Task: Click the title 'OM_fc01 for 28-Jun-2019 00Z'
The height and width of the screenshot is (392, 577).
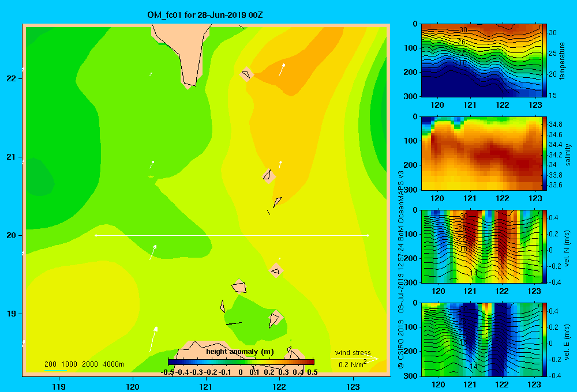Action: pyautogui.click(x=205, y=15)
